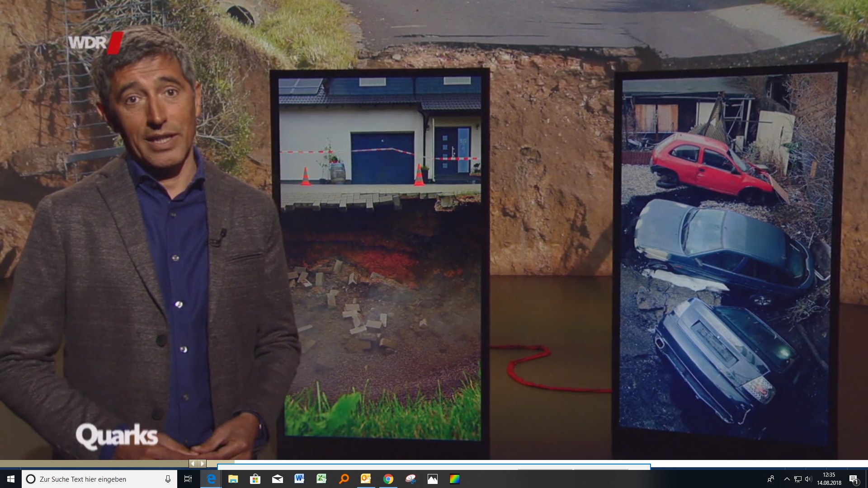868x488 pixels.
Task: Launch Microsoft Excel from the taskbar
Action: (x=321, y=479)
